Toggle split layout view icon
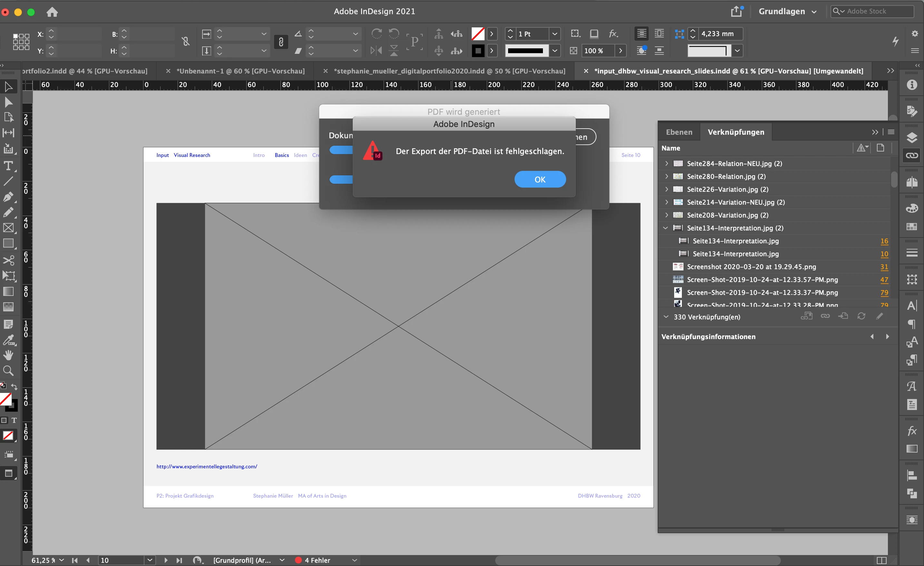924x566 pixels. pyautogui.click(x=882, y=560)
